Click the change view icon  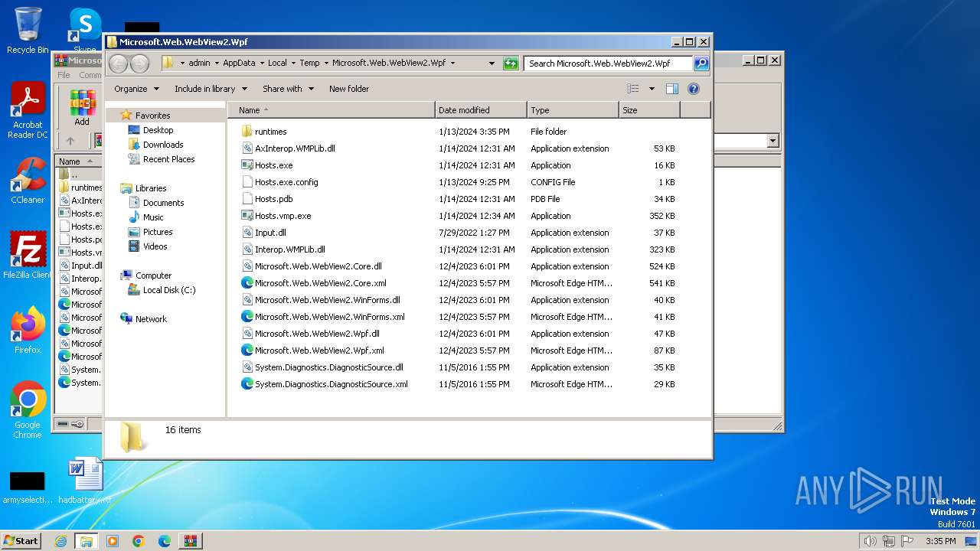[x=633, y=89]
